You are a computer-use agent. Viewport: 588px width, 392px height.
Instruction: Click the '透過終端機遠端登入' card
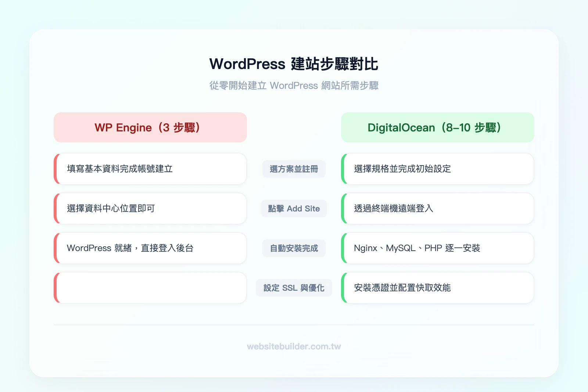437,208
